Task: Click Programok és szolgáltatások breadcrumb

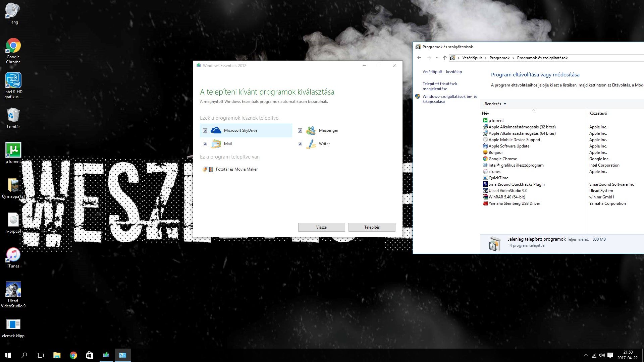Action: click(x=542, y=58)
